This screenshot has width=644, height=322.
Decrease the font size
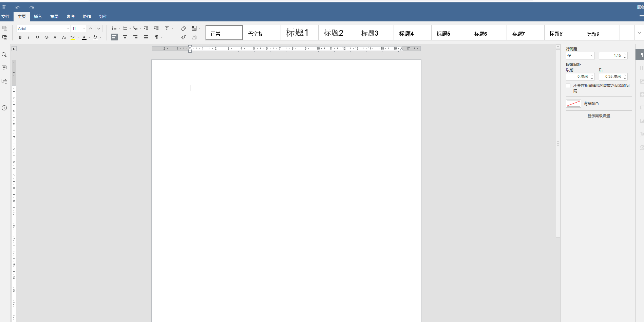[99, 29]
